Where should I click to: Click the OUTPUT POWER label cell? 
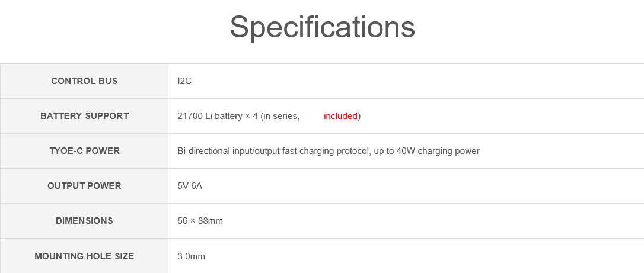(x=84, y=186)
